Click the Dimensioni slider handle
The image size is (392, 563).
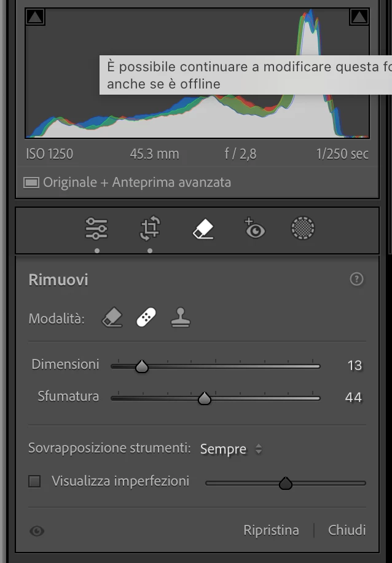(142, 366)
